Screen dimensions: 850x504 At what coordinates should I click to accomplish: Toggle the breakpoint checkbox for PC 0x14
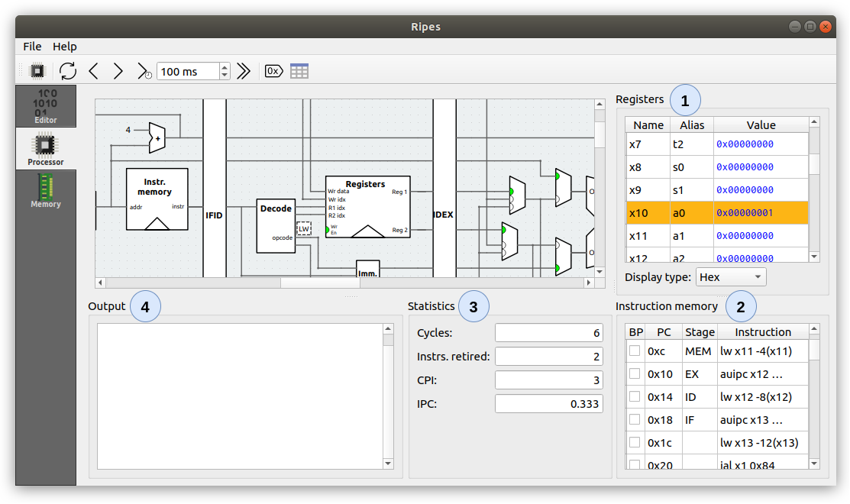(x=634, y=396)
